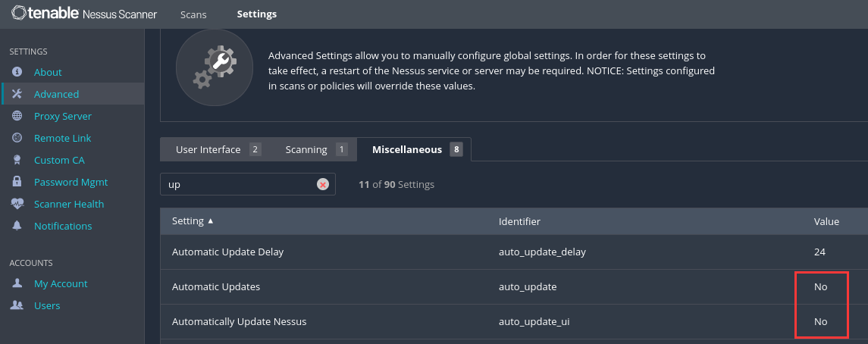Open the Automatically Update Nessus row

(514, 321)
